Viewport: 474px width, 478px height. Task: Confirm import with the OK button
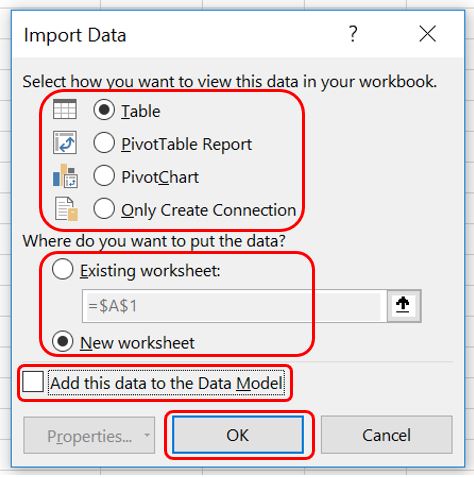click(238, 435)
